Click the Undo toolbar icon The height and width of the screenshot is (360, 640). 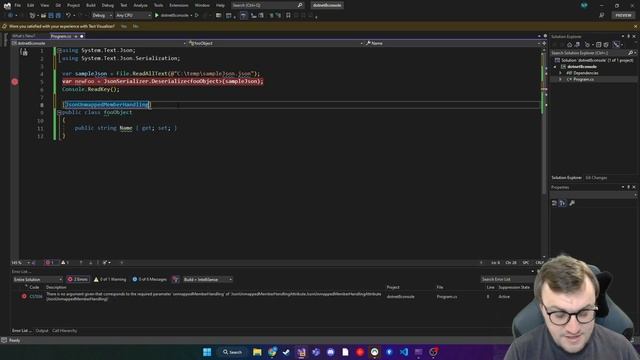coord(69,16)
